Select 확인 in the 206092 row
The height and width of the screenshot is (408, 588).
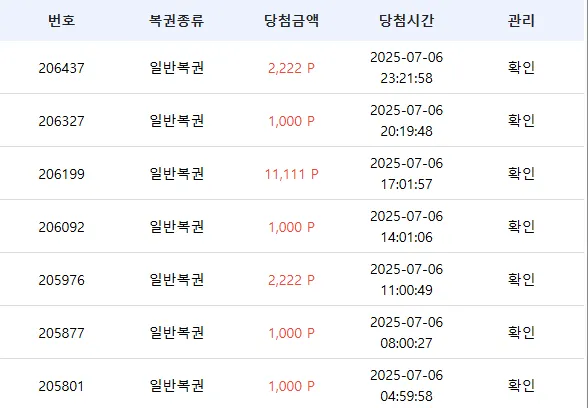pos(521,226)
